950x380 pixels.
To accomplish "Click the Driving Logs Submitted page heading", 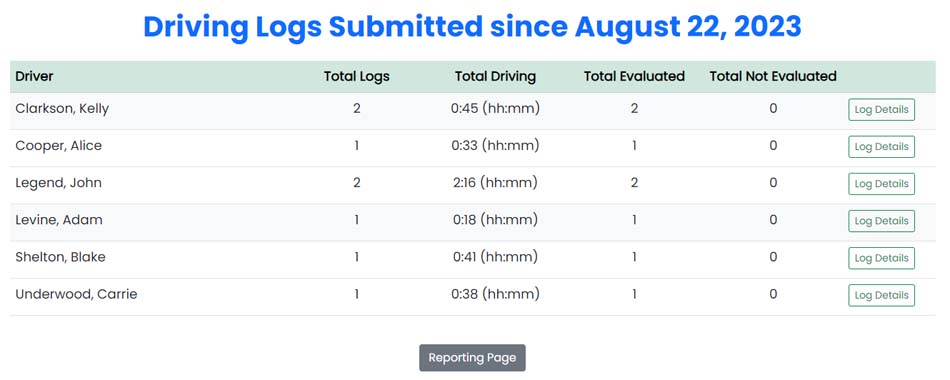I will 472,27.
